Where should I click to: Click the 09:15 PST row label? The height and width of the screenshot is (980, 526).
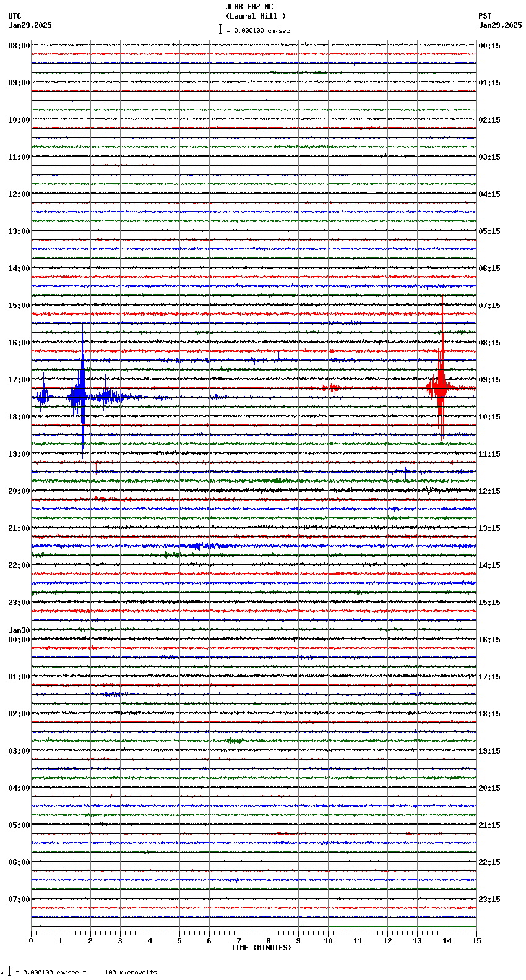tap(489, 380)
